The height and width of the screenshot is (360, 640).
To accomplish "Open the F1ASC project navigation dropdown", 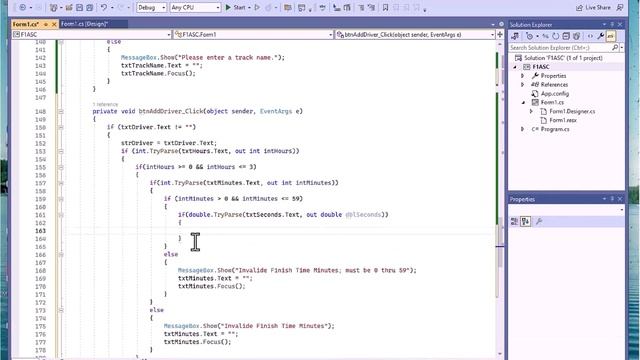I will (91, 35).
